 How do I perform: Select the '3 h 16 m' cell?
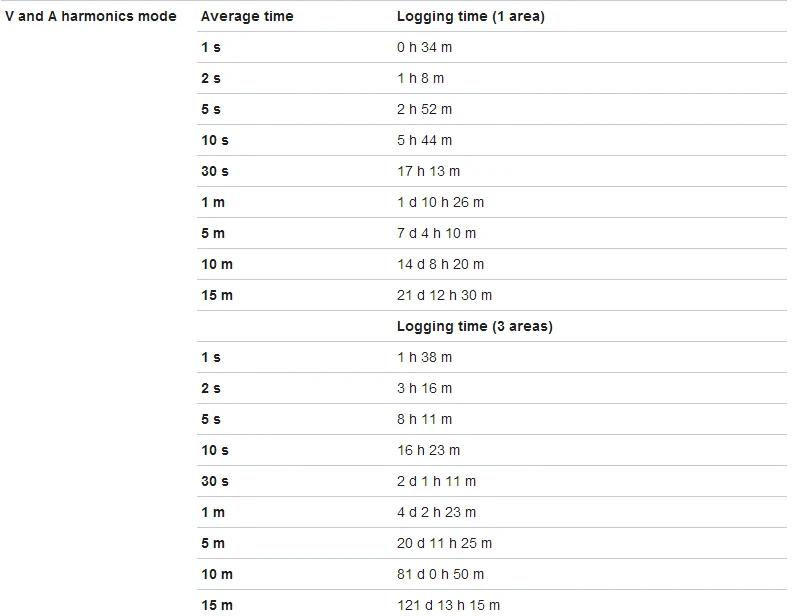424,389
